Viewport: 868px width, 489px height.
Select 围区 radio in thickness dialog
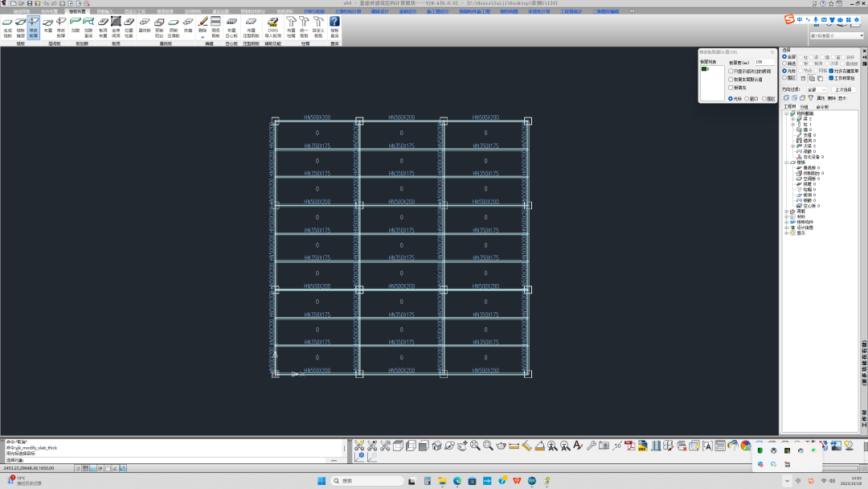[764, 99]
